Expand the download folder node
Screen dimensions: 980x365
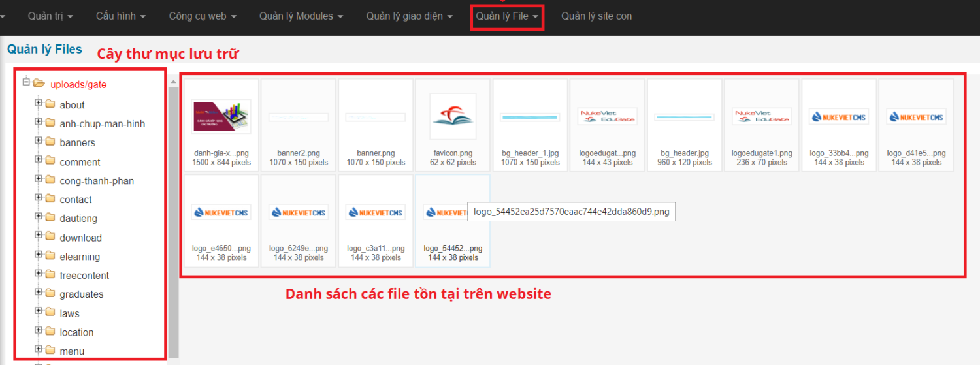coord(39,236)
